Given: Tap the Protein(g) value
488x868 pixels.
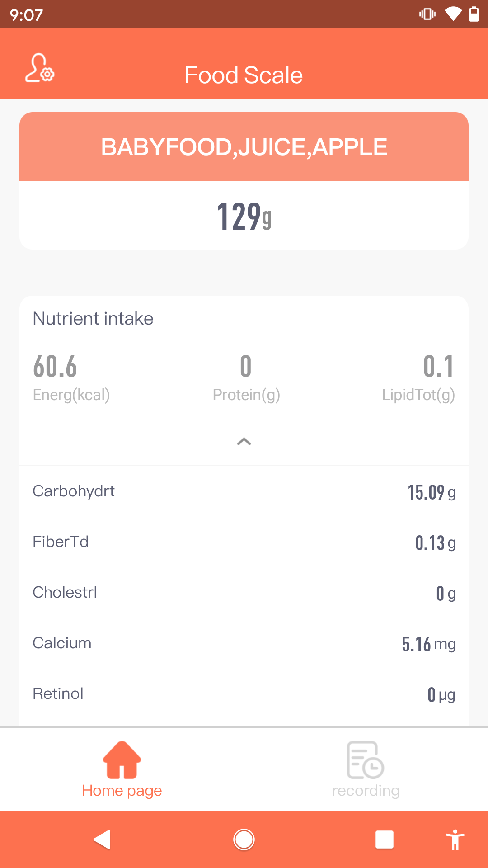Looking at the screenshot, I should click(245, 366).
